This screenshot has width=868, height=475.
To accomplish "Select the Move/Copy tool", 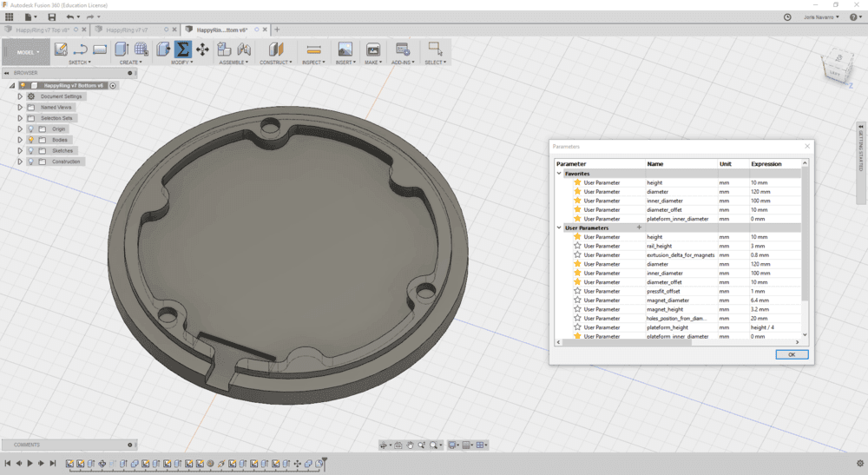I will coord(202,49).
